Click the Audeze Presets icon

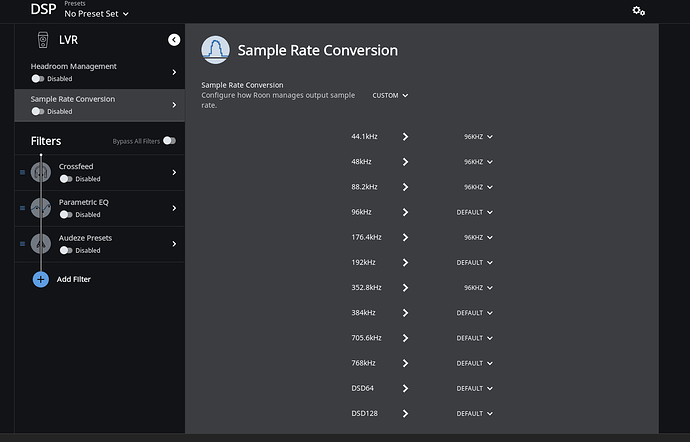pyautogui.click(x=40, y=243)
